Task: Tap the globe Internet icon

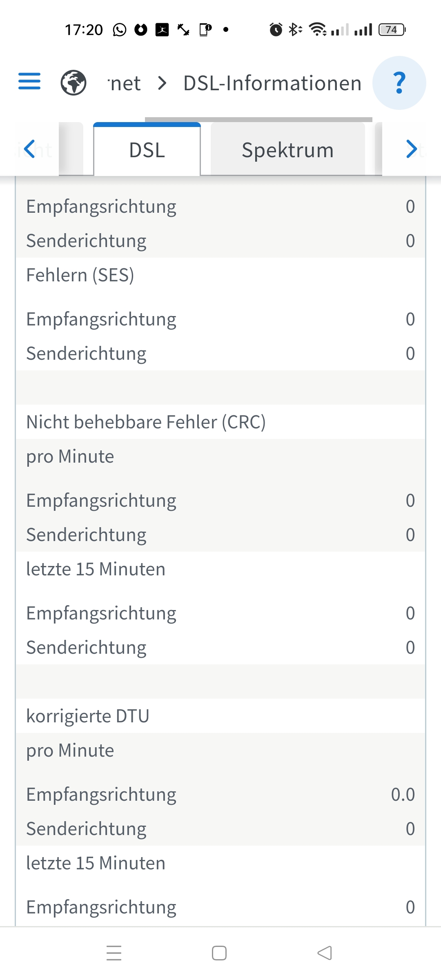Action: click(x=73, y=82)
